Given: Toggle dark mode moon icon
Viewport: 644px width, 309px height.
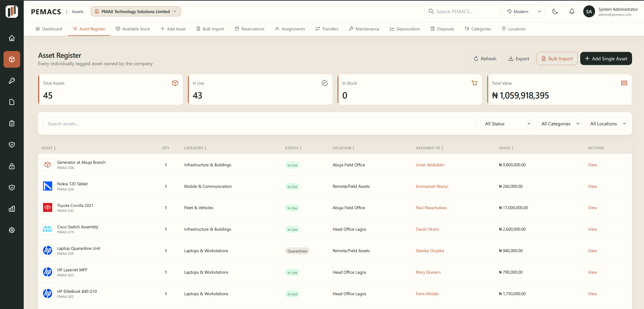Looking at the screenshot, I should tap(555, 11).
